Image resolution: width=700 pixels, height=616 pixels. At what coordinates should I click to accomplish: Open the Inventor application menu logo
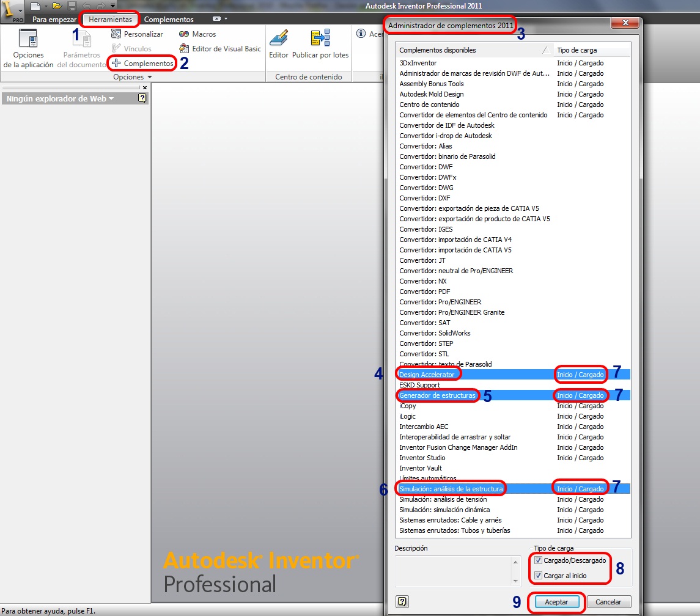coord(12,11)
